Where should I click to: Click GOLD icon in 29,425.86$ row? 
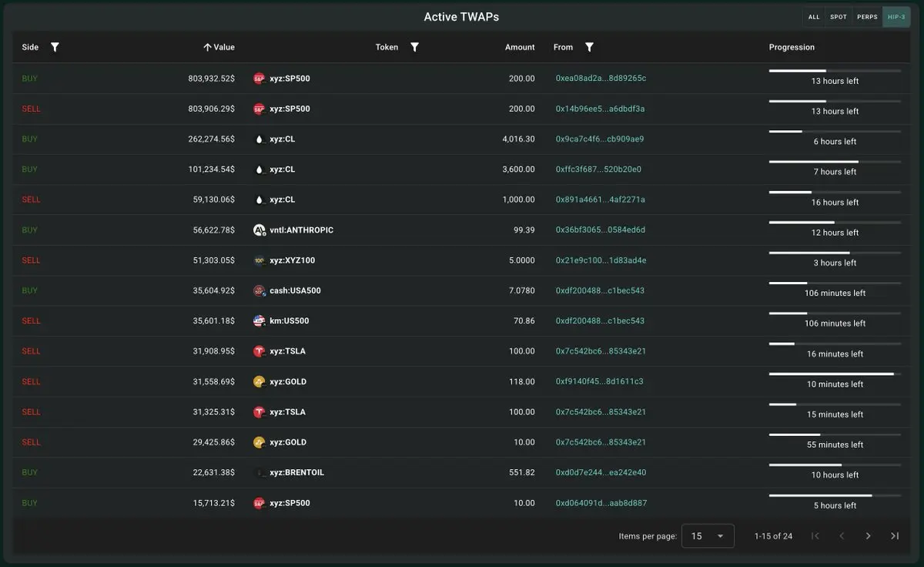(259, 442)
